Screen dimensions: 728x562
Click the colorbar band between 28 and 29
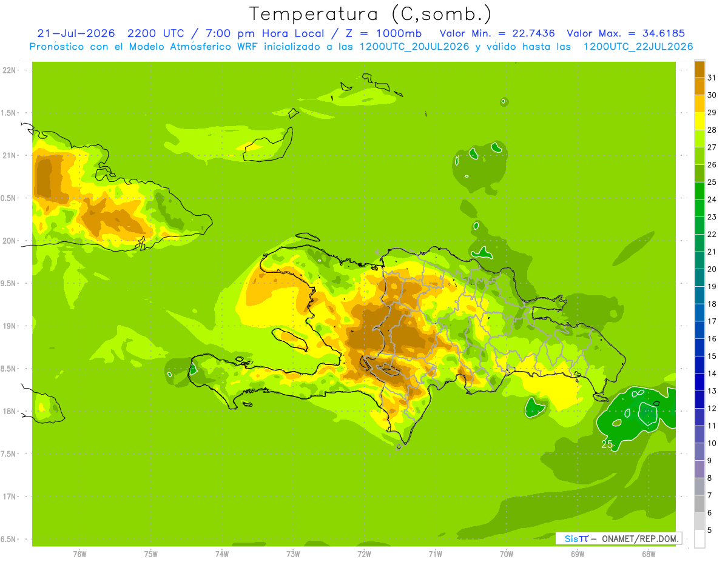[699, 121]
